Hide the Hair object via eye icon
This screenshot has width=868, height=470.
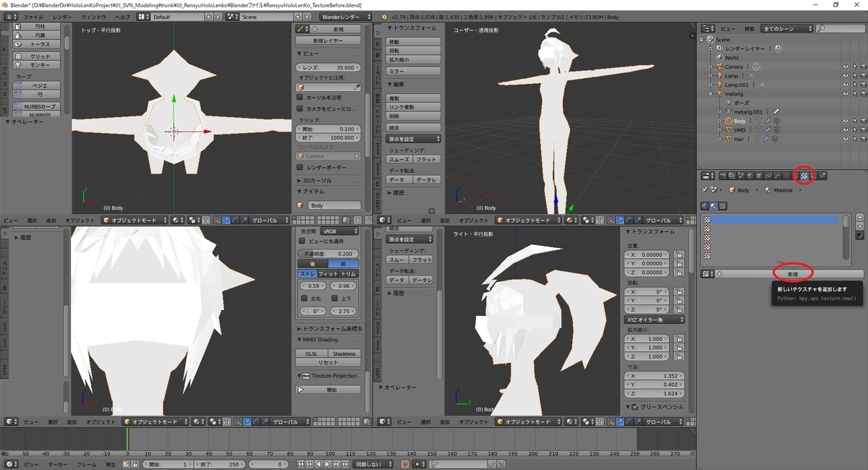(x=845, y=139)
